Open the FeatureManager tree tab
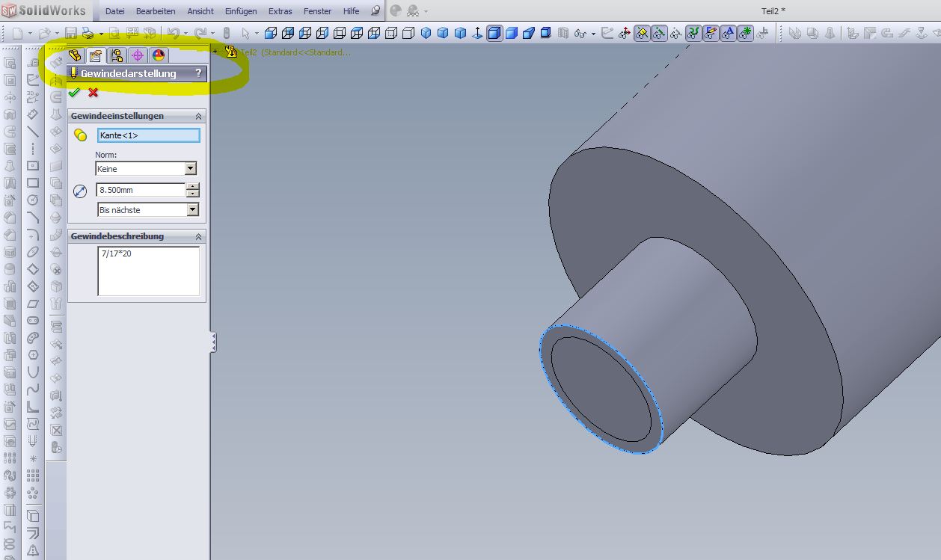 pos(75,55)
